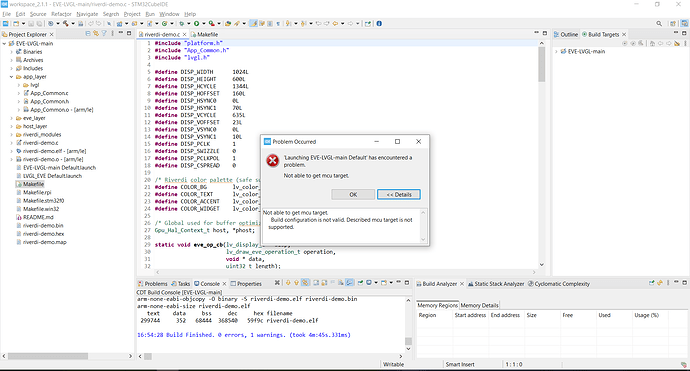Toggle word wrap in the console toolbar
Viewport: 690px width, 371px height.
pyautogui.click(x=332, y=283)
